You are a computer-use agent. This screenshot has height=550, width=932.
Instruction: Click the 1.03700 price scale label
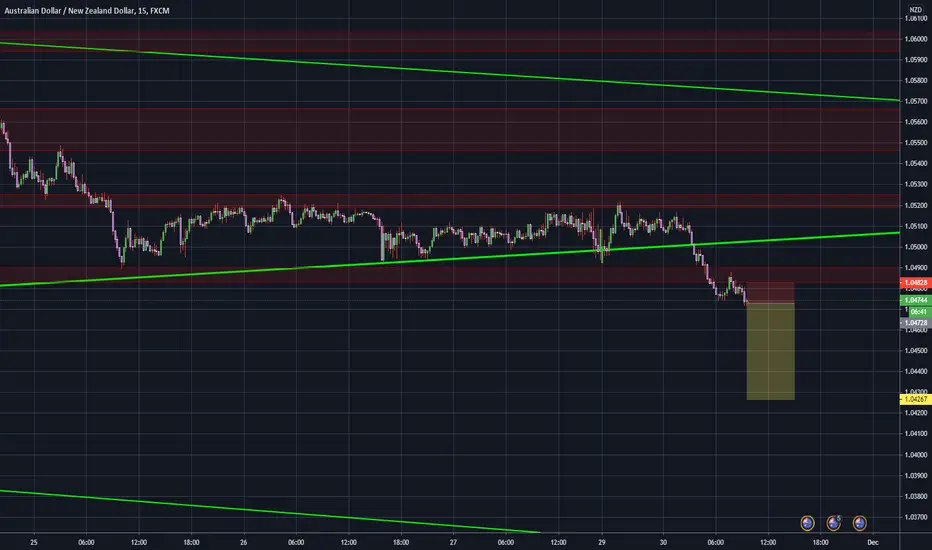tap(915, 517)
